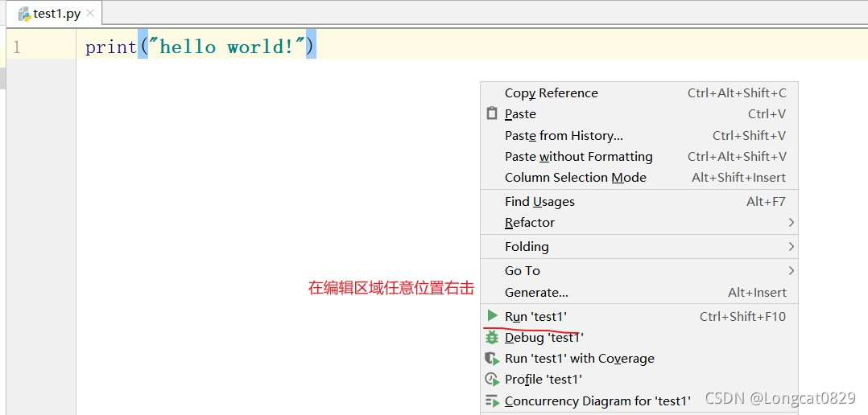Click the Concurrency Diagram icon
This screenshot has height=415, width=868.
492,401
